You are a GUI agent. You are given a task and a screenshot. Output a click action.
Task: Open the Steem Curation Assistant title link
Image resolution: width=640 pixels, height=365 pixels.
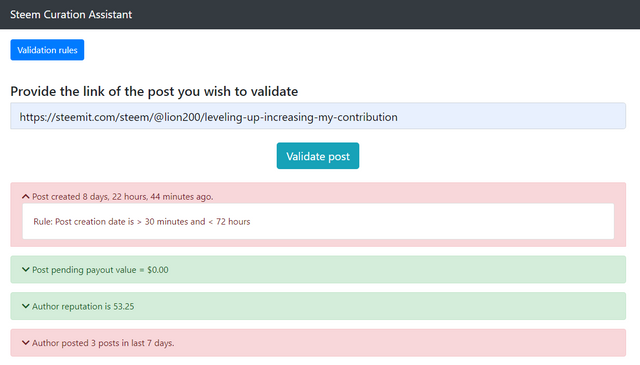[x=71, y=15]
